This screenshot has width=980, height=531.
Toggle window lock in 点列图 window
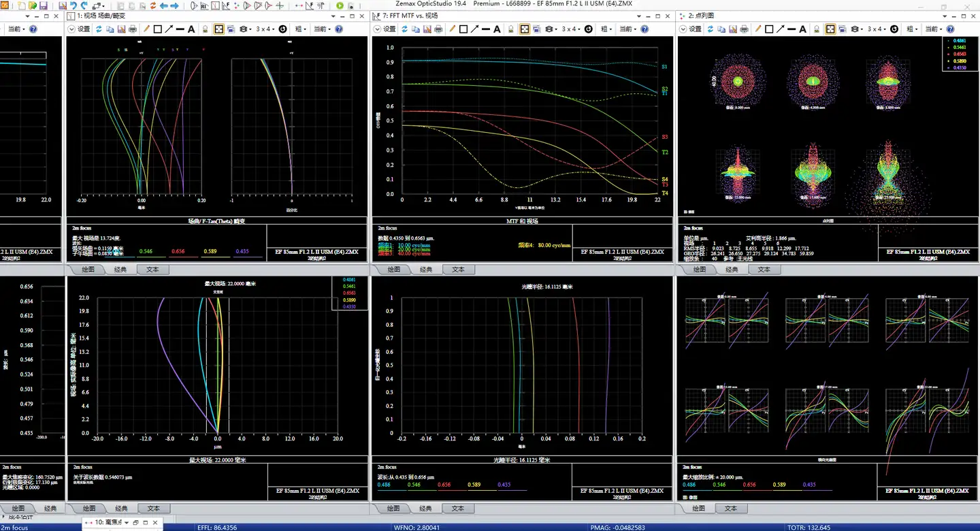point(817,29)
